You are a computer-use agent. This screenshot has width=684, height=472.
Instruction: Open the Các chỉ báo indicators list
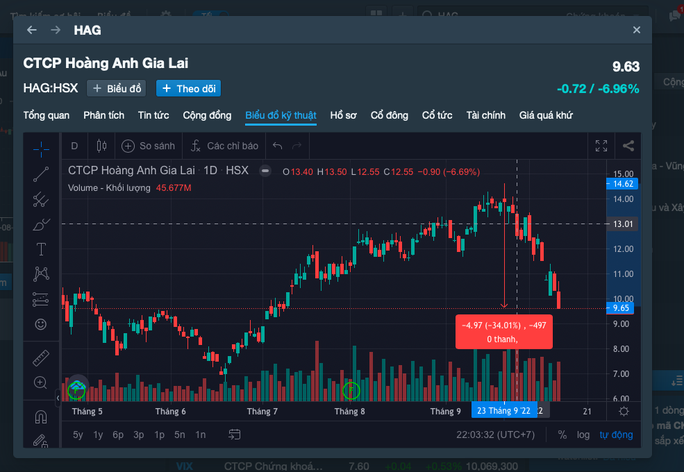(225, 146)
